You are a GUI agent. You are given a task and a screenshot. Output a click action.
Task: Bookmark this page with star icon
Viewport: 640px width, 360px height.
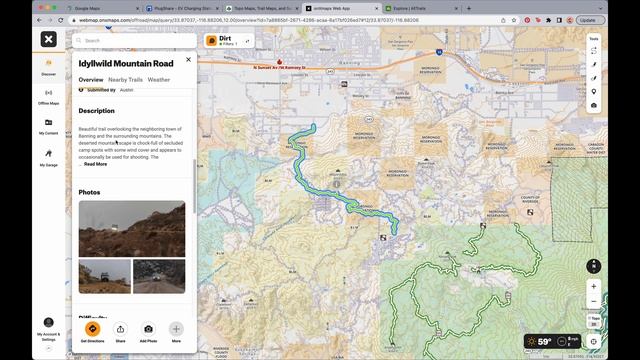point(514,20)
